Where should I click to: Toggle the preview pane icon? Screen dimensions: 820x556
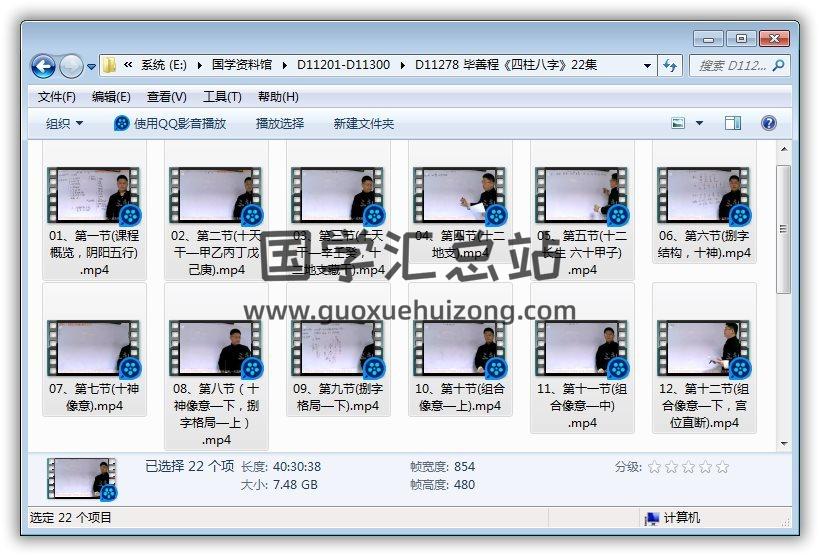(733, 123)
